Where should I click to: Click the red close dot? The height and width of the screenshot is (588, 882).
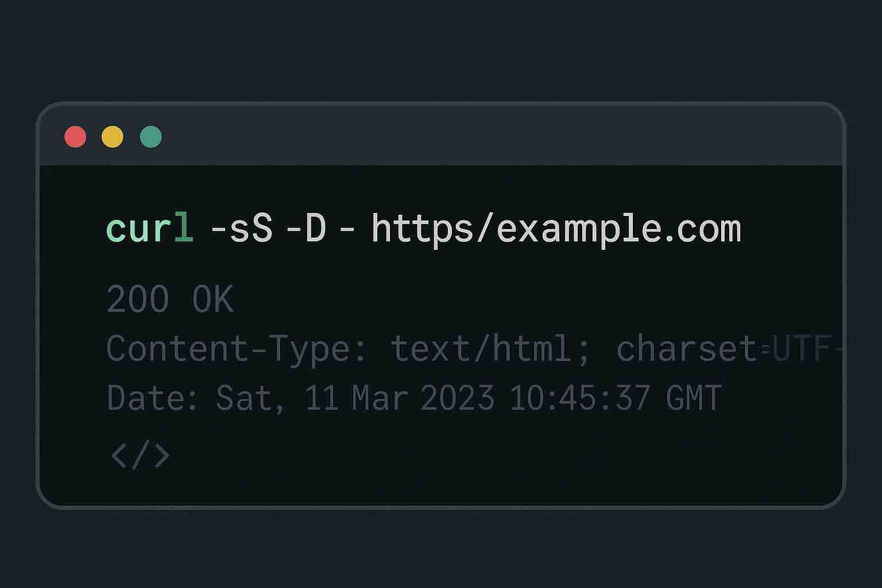(x=75, y=137)
